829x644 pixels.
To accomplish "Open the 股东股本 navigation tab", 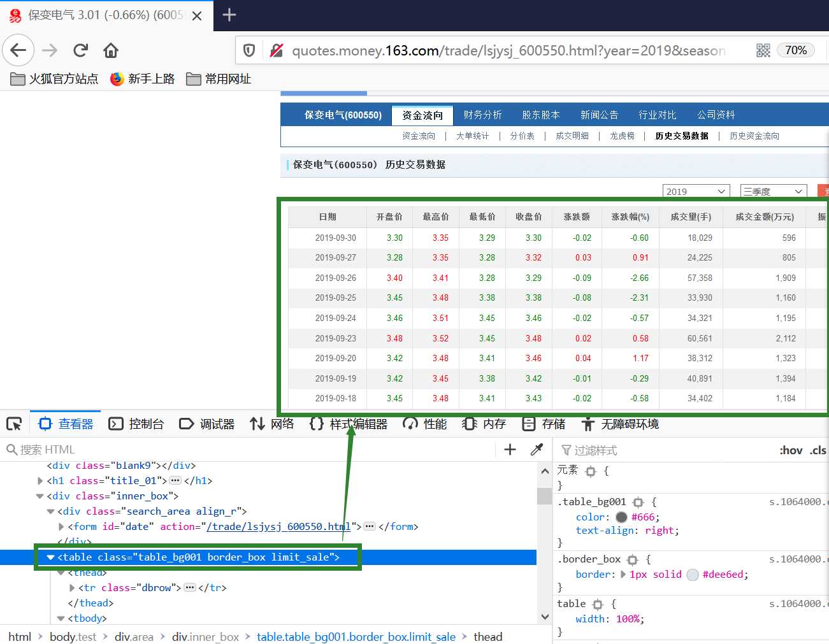I will (x=541, y=115).
